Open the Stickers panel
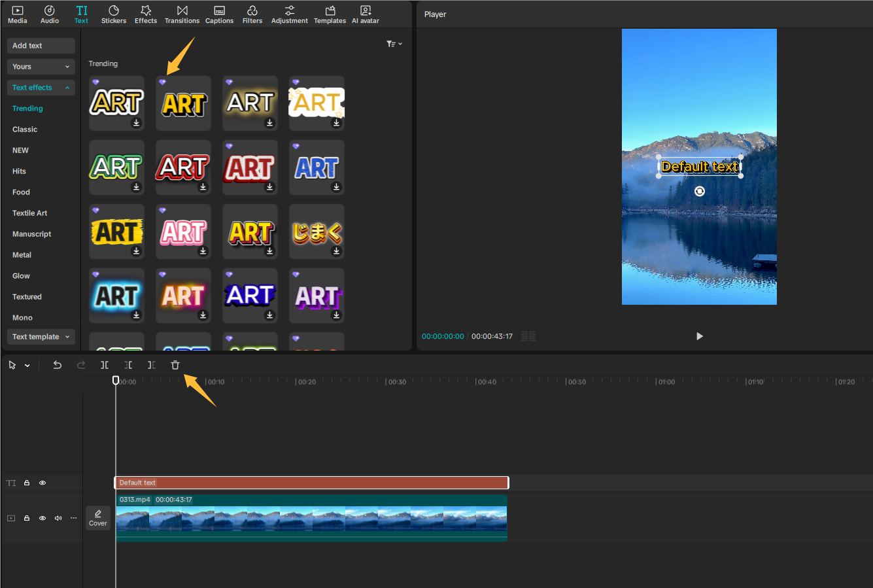This screenshot has height=588, width=873. click(x=113, y=14)
